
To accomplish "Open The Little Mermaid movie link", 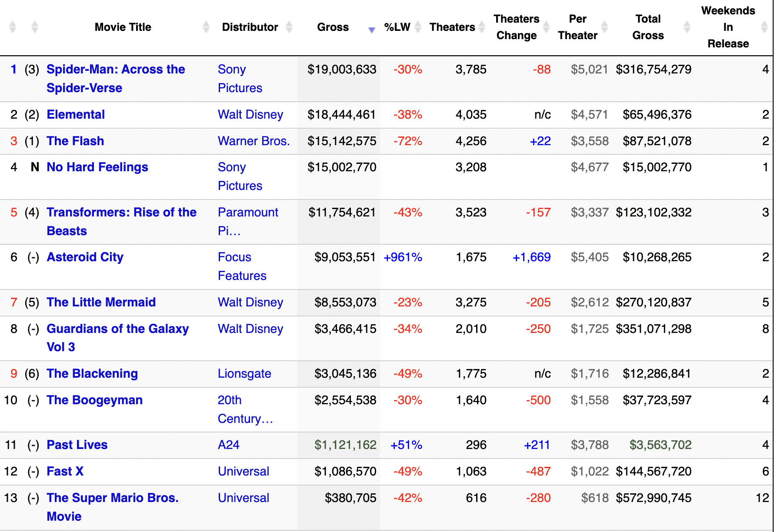I will pos(101,302).
